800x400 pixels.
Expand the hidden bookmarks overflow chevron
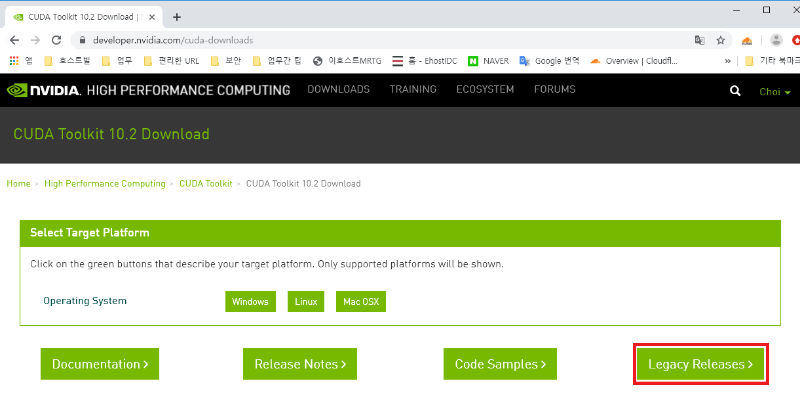728,61
